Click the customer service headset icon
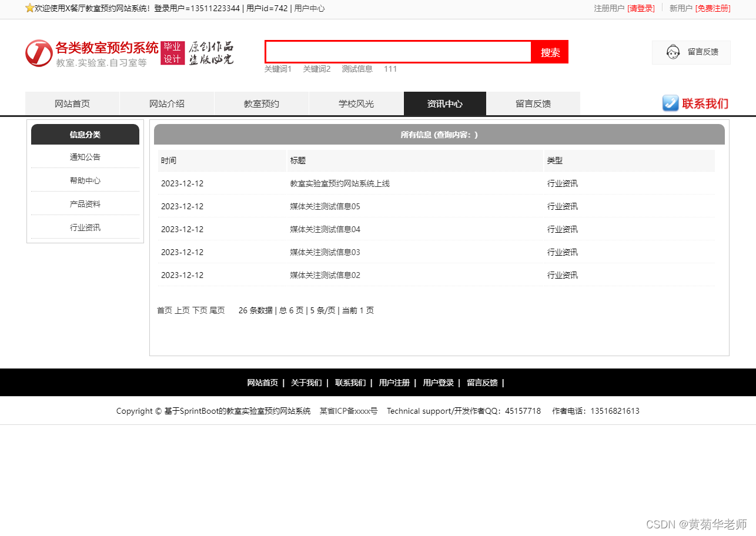The image size is (756, 536). (x=673, y=52)
